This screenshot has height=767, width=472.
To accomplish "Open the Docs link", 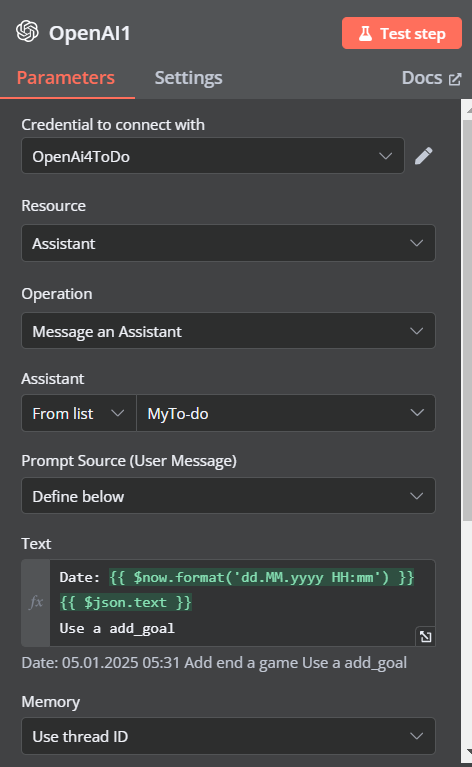I will point(431,78).
